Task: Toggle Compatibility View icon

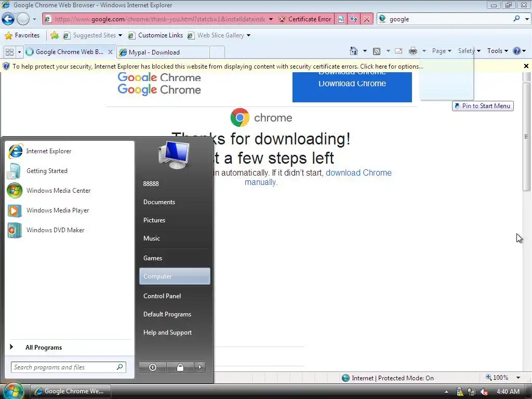Action: 341,19
